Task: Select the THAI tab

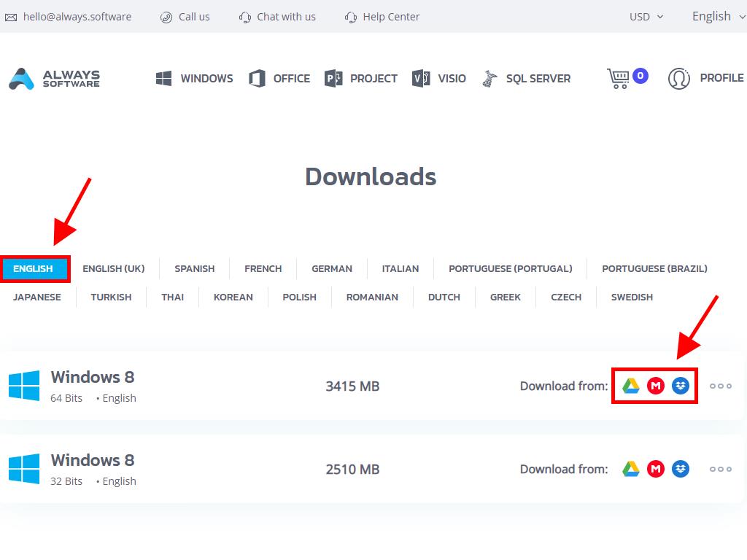Action: pyautogui.click(x=172, y=297)
